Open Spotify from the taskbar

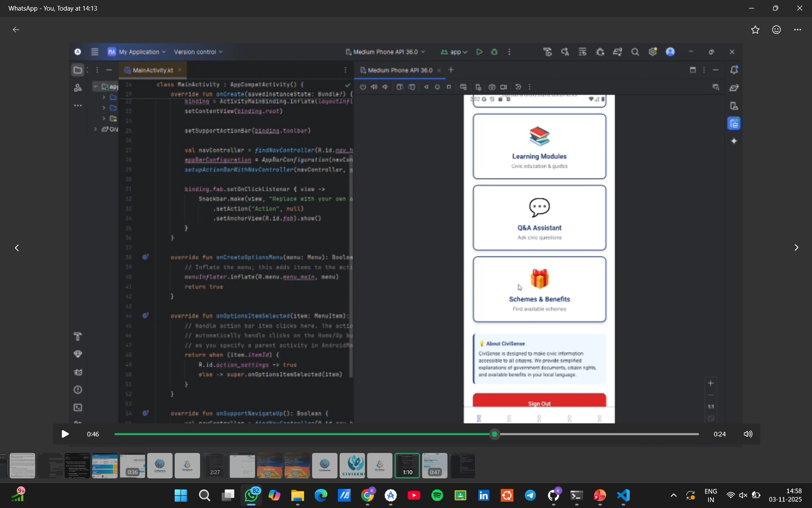(437, 495)
